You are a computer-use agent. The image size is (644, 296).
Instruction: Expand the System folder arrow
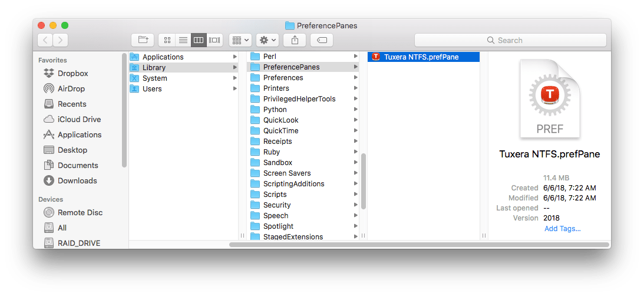click(235, 78)
